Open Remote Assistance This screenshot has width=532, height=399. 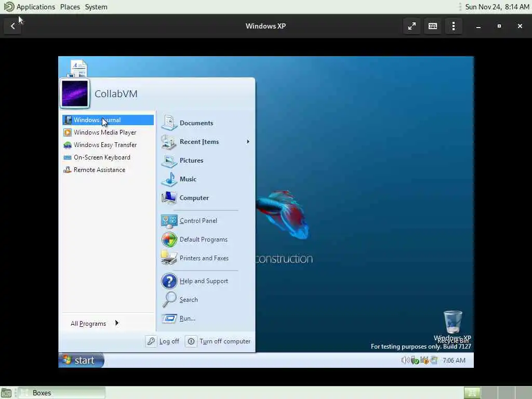tap(108, 170)
